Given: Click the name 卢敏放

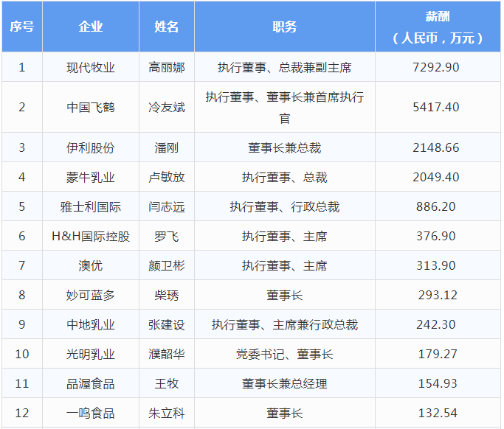Looking at the screenshot, I should (167, 177).
